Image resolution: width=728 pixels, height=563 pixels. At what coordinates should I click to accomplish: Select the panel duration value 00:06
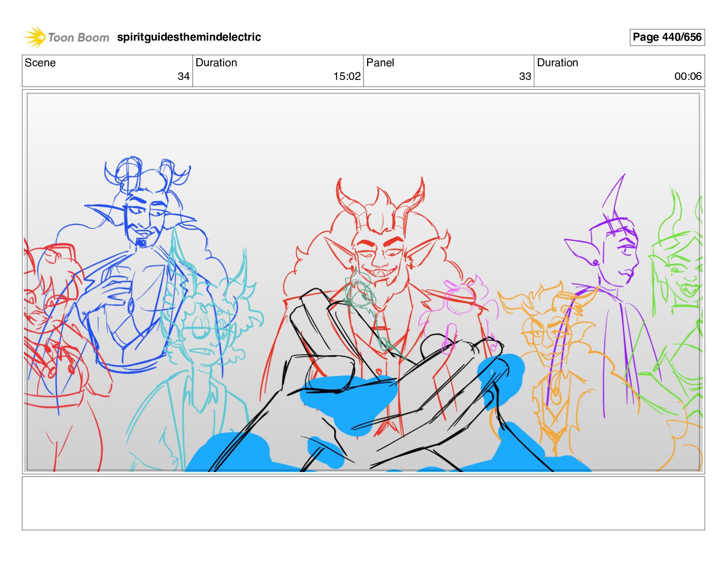point(688,76)
